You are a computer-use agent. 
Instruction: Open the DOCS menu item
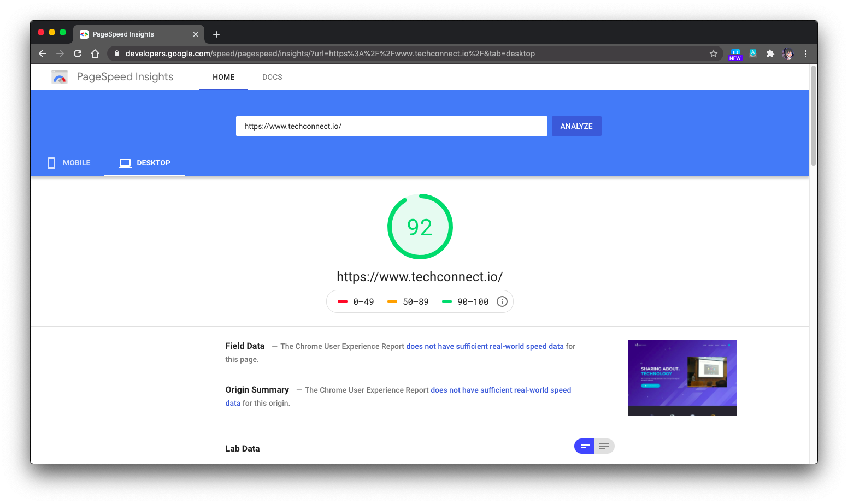(272, 76)
